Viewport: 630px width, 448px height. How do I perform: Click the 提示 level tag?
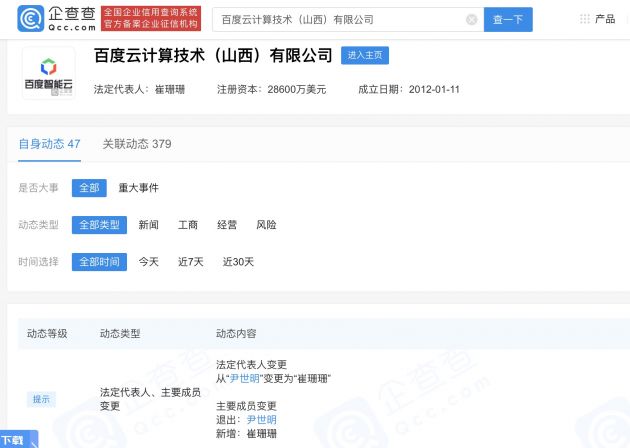click(41, 399)
